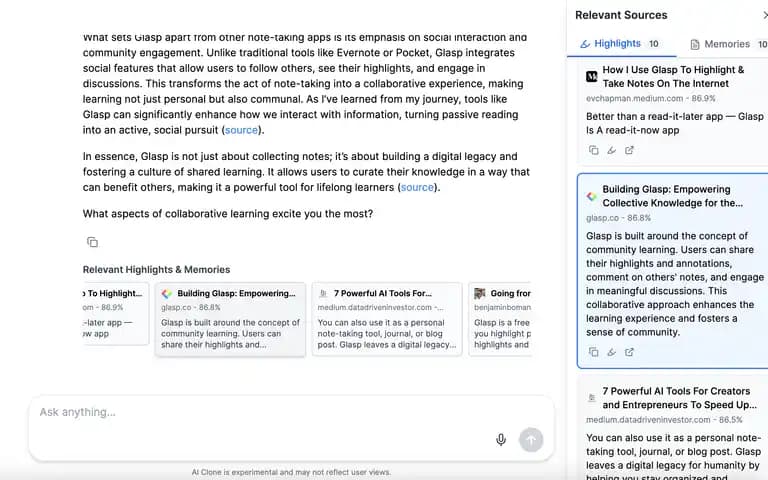Click highlighter icon under 'sense of community' highlight

(611, 352)
